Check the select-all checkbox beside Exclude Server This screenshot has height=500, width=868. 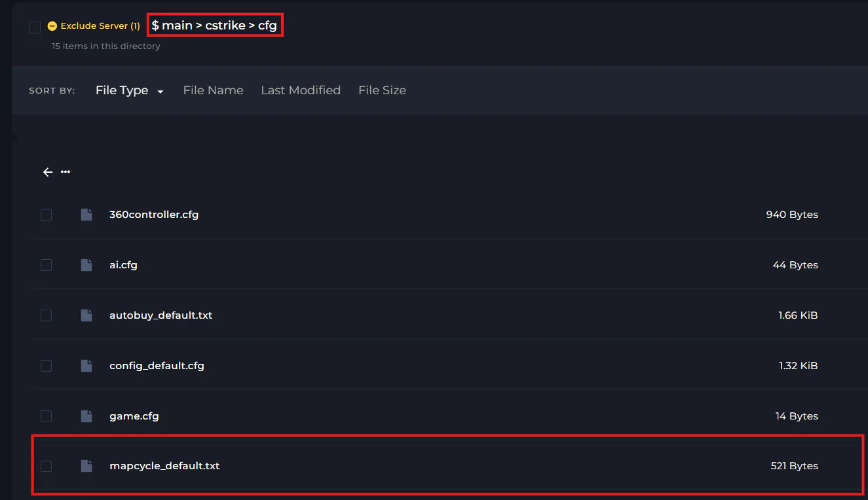[x=35, y=27]
